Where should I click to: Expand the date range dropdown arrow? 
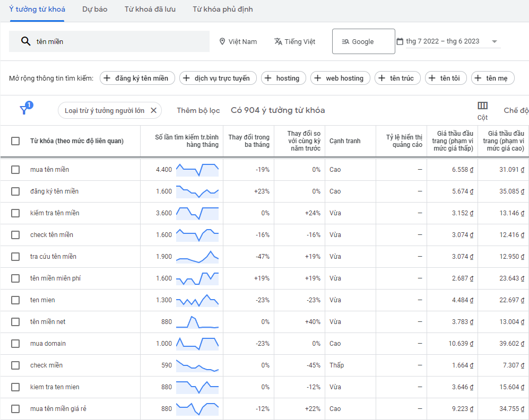(x=495, y=41)
